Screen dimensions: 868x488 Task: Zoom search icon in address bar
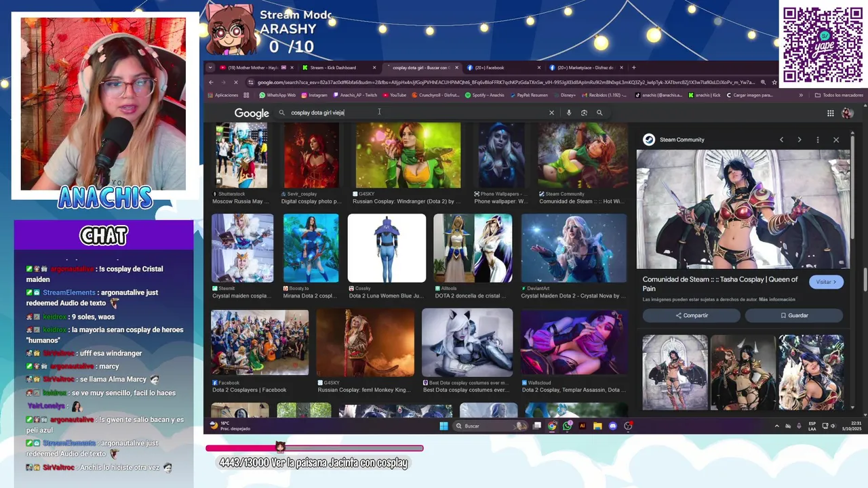point(763,82)
